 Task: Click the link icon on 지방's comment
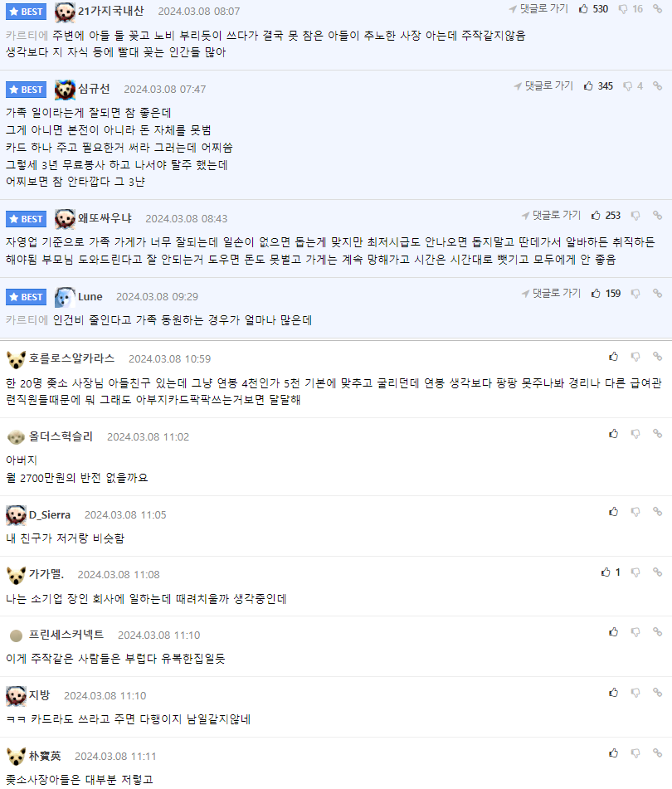[x=657, y=693]
